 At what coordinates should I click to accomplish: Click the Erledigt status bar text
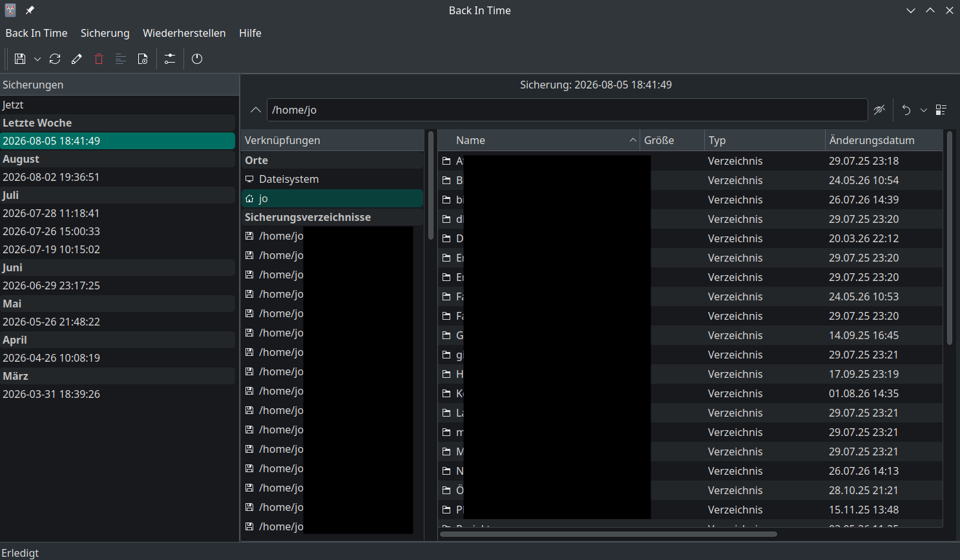[x=20, y=553]
